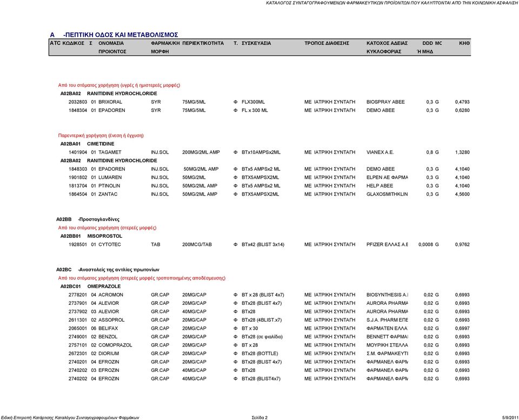Select product code 2032803

click(x=78, y=102)
